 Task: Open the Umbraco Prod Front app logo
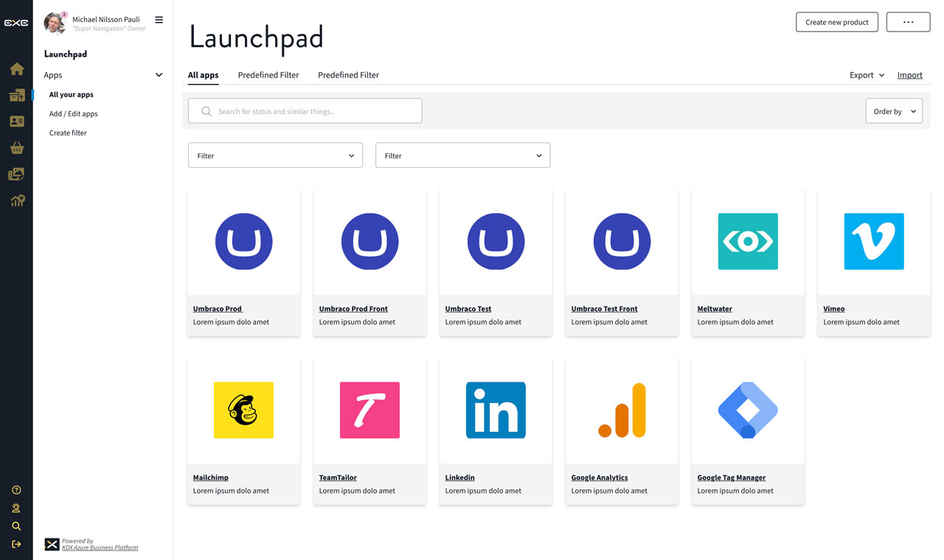click(x=370, y=241)
